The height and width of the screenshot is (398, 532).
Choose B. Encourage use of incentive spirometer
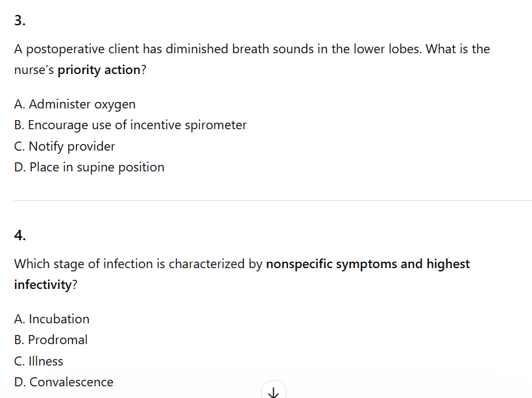tap(130, 125)
